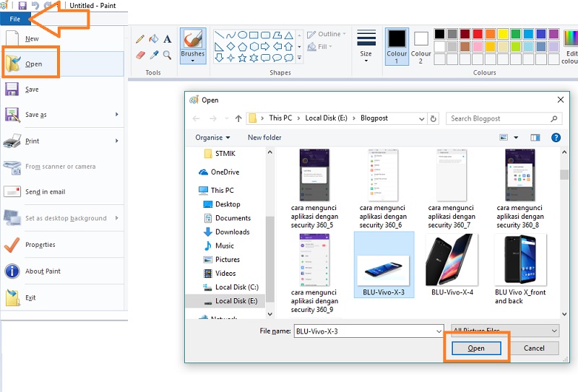The height and width of the screenshot is (392, 578).
Task: Click the Back arrow in Open dialog
Action: (196, 118)
